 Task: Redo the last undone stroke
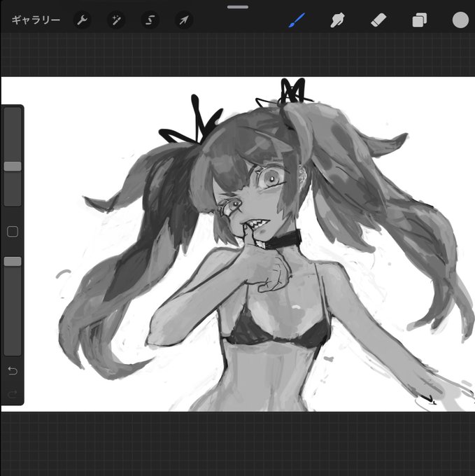13,394
